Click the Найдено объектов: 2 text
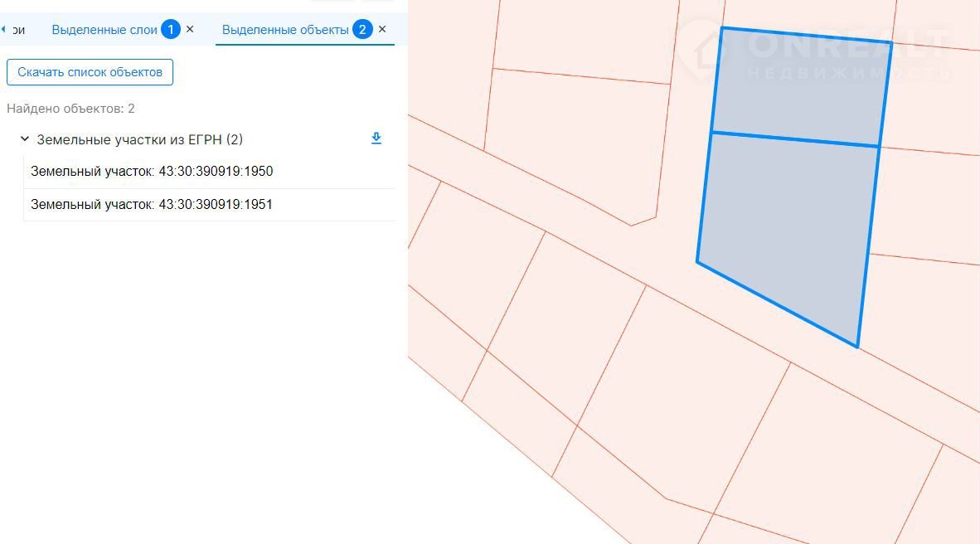This screenshot has height=544, width=980. point(70,109)
